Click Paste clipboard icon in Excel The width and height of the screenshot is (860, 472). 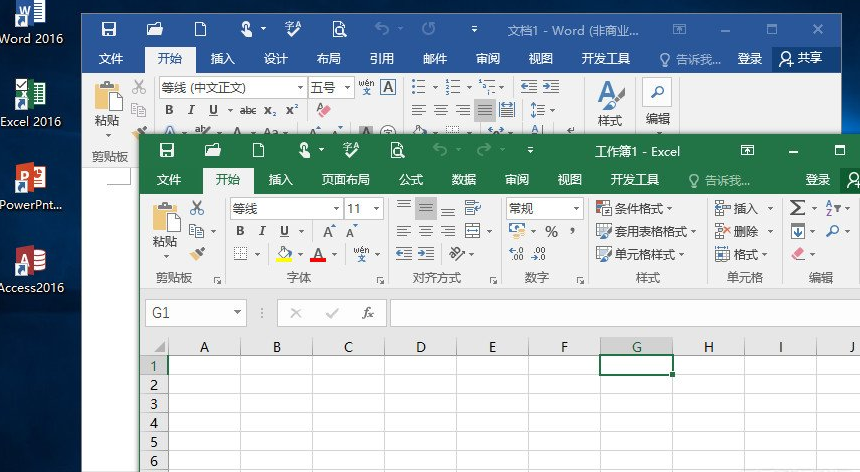[166, 217]
